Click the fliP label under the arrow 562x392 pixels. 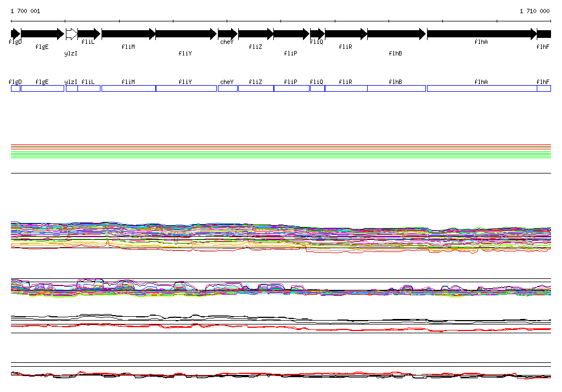click(291, 53)
